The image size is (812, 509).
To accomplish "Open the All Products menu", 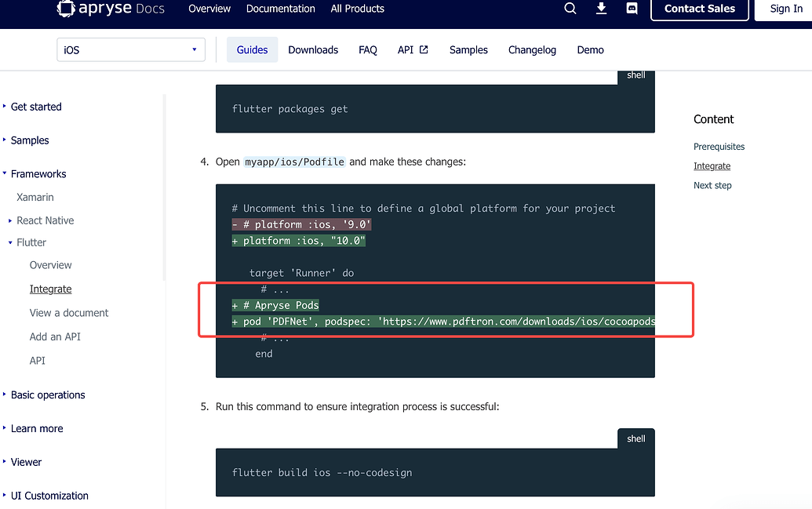I will pos(357,9).
